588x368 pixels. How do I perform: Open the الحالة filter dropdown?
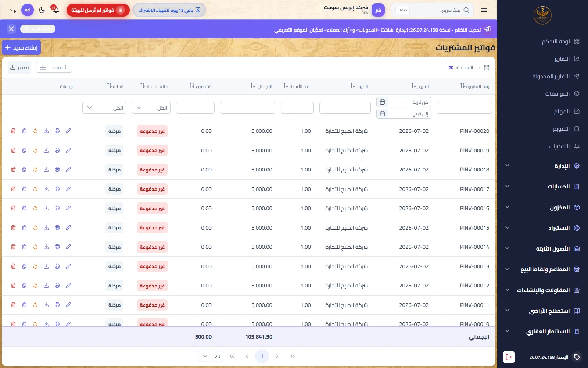tap(104, 108)
